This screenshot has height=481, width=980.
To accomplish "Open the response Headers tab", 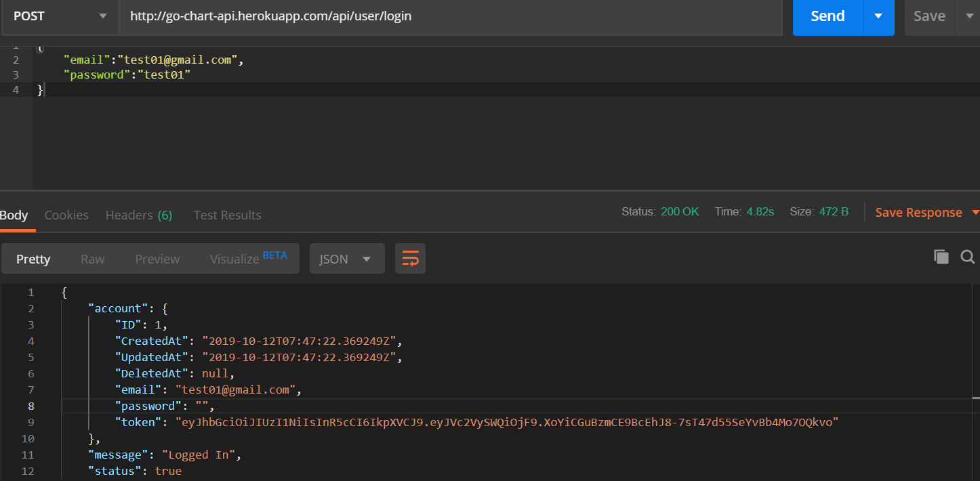I will 138,215.
